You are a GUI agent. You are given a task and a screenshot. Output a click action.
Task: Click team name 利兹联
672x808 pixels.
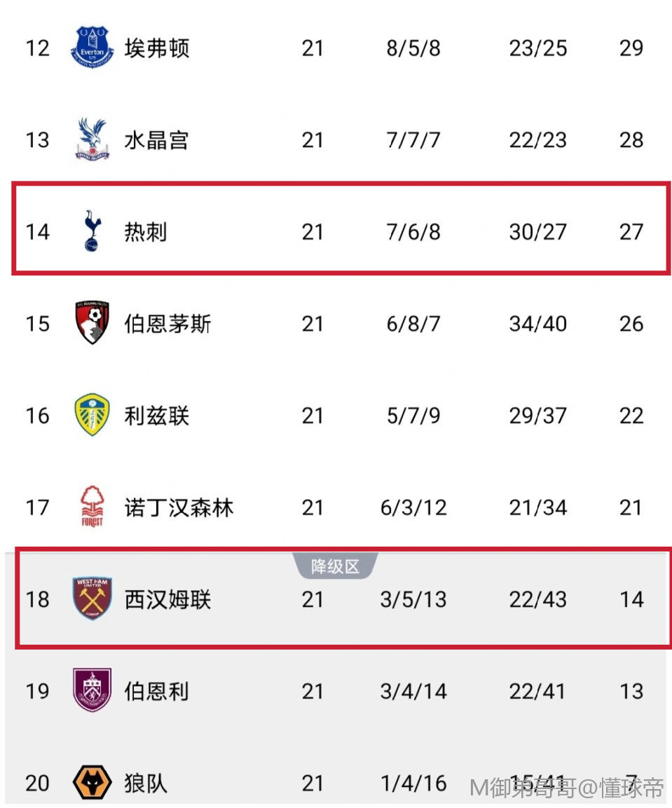[156, 415]
